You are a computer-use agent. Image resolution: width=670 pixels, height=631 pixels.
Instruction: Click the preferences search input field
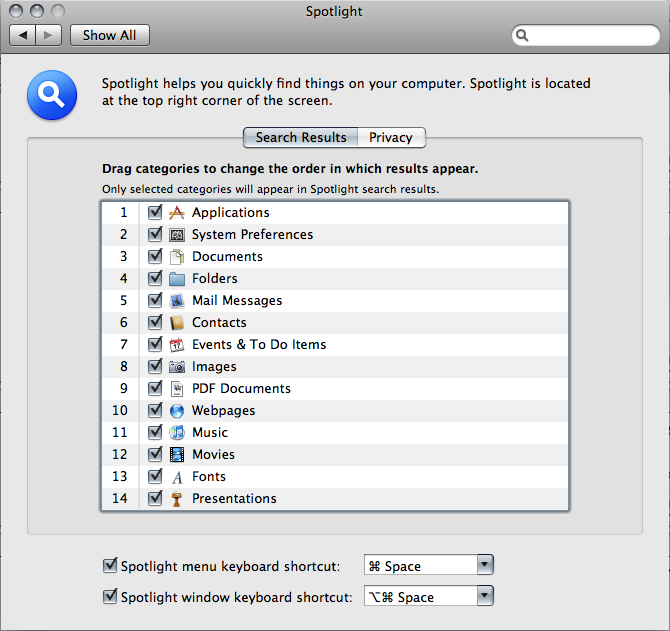click(x=586, y=35)
